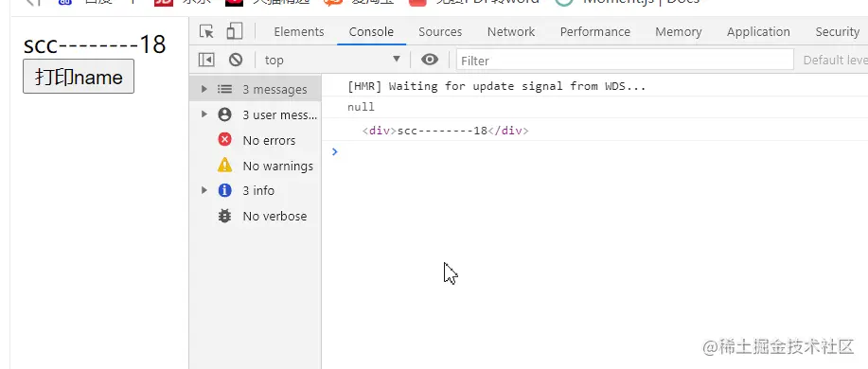Switch to the Network tab
868x369 pixels.
pyautogui.click(x=511, y=31)
